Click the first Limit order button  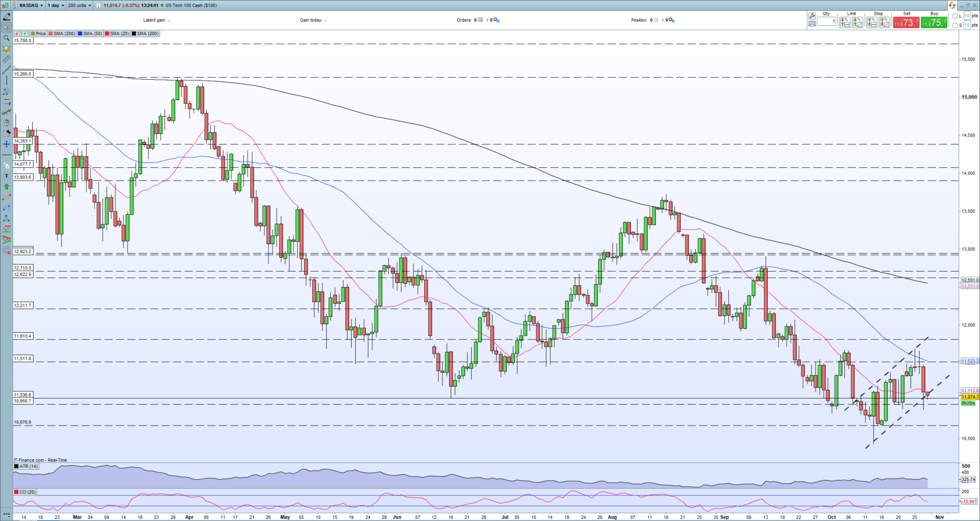click(x=845, y=22)
